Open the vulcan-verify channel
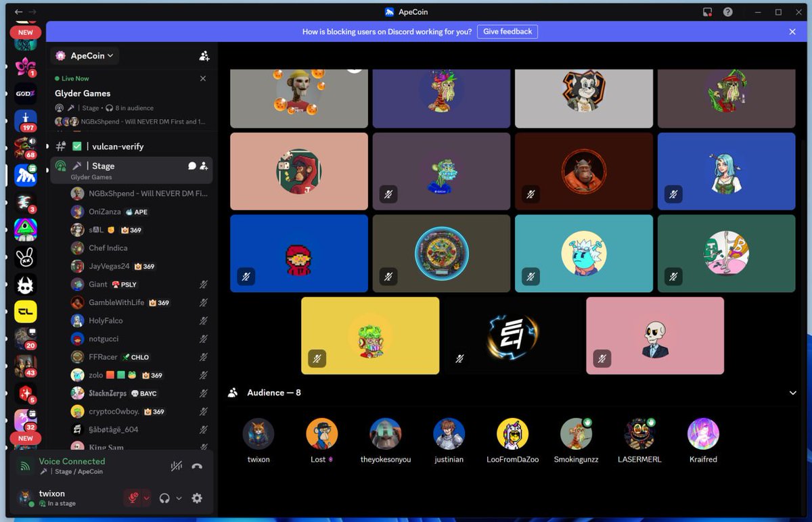The height and width of the screenshot is (522, 812). click(x=132, y=147)
